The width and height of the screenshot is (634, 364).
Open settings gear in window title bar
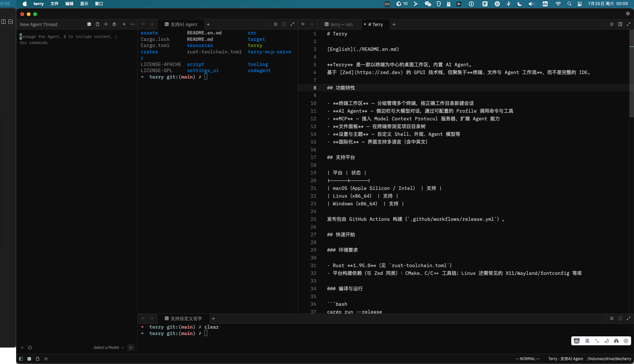(x=628, y=14)
